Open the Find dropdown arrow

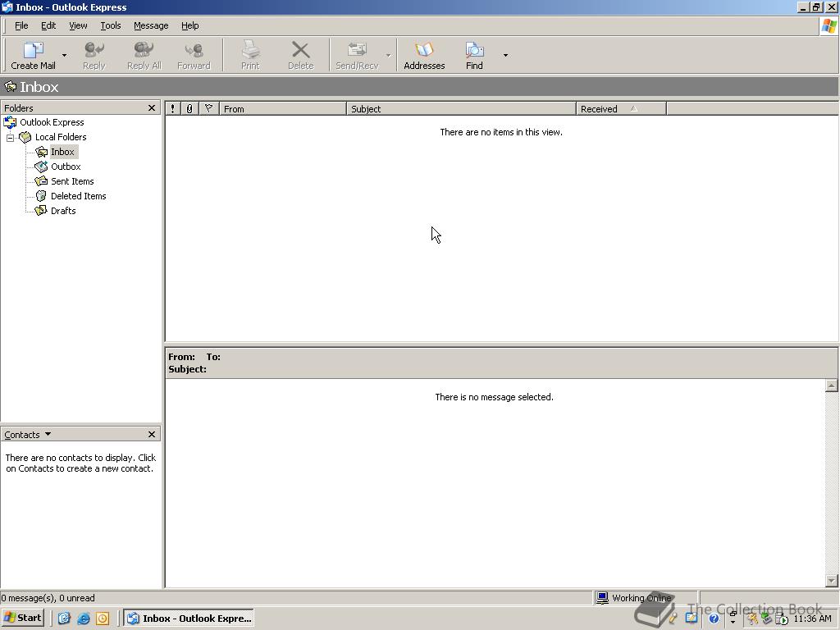coord(505,55)
